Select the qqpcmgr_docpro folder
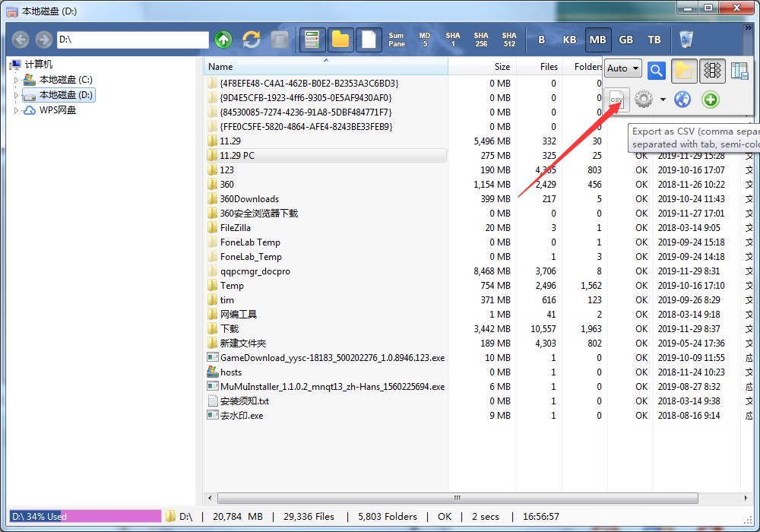760x532 pixels. click(x=255, y=271)
